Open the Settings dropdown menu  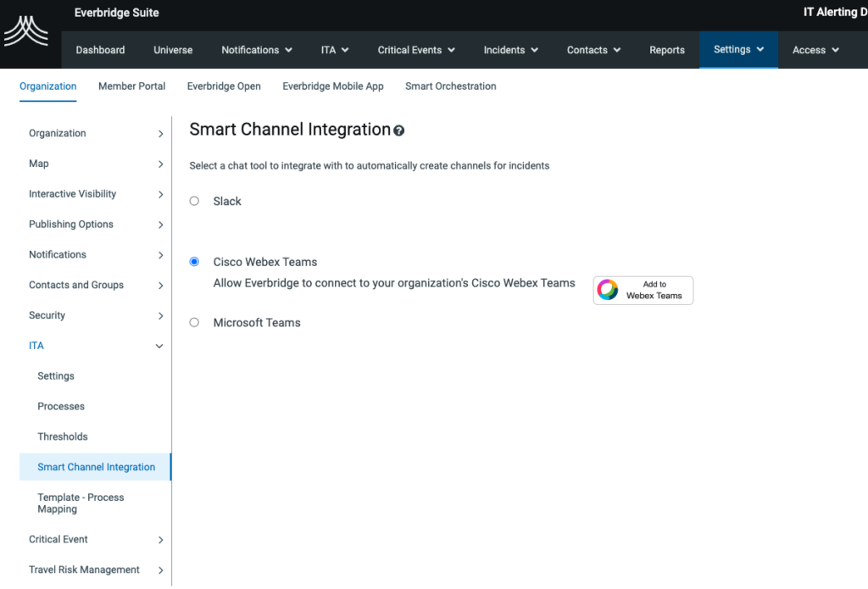(738, 49)
